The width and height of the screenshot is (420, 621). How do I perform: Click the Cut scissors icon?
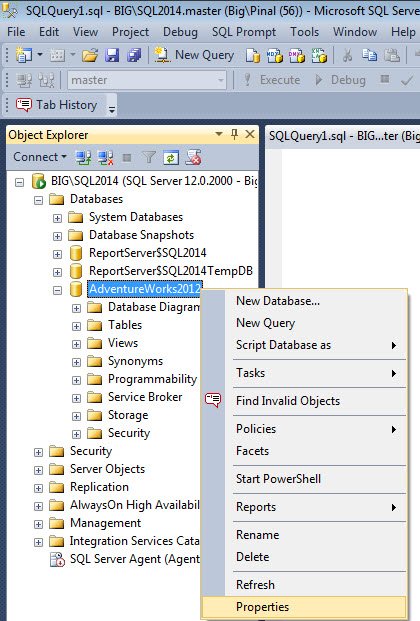[x=347, y=55]
